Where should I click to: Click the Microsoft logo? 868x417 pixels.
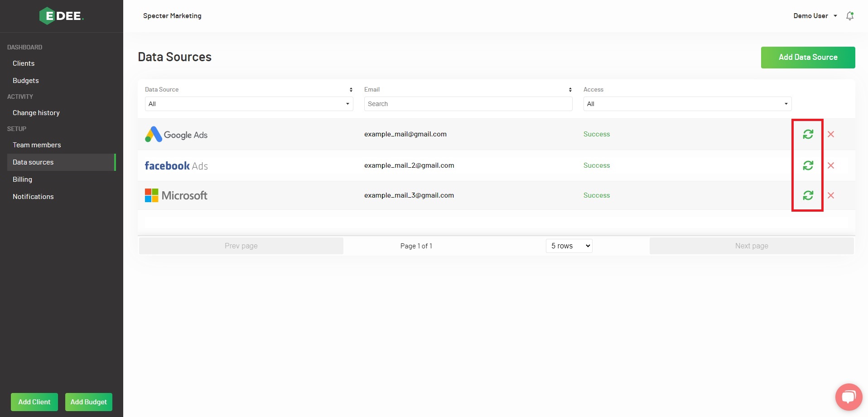click(x=176, y=195)
